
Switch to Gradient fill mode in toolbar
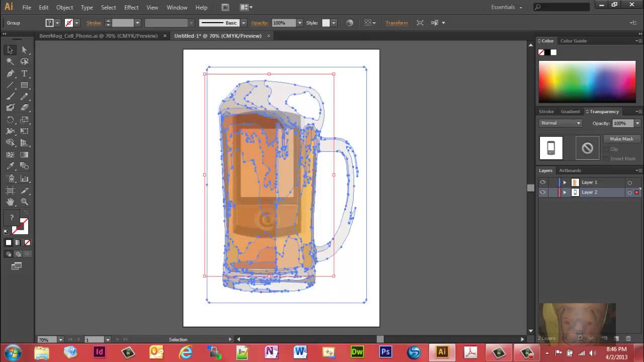point(18,242)
